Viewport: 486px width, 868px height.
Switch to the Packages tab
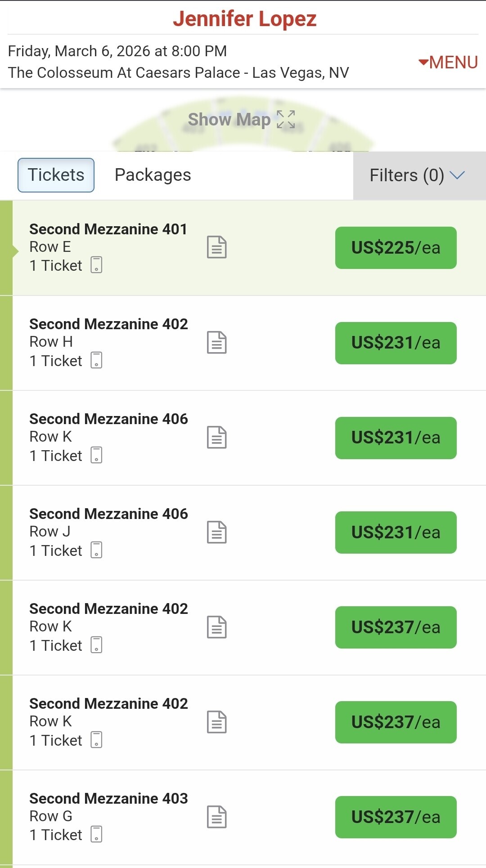153,175
